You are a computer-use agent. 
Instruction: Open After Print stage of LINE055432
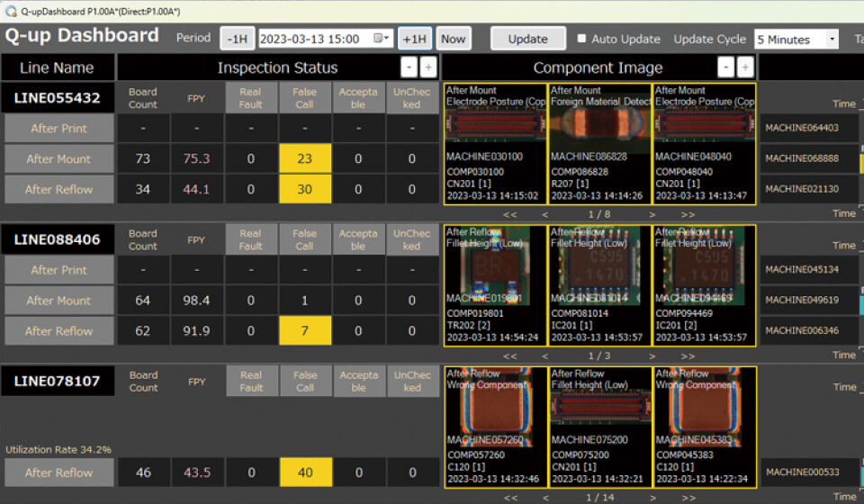pos(59,129)
